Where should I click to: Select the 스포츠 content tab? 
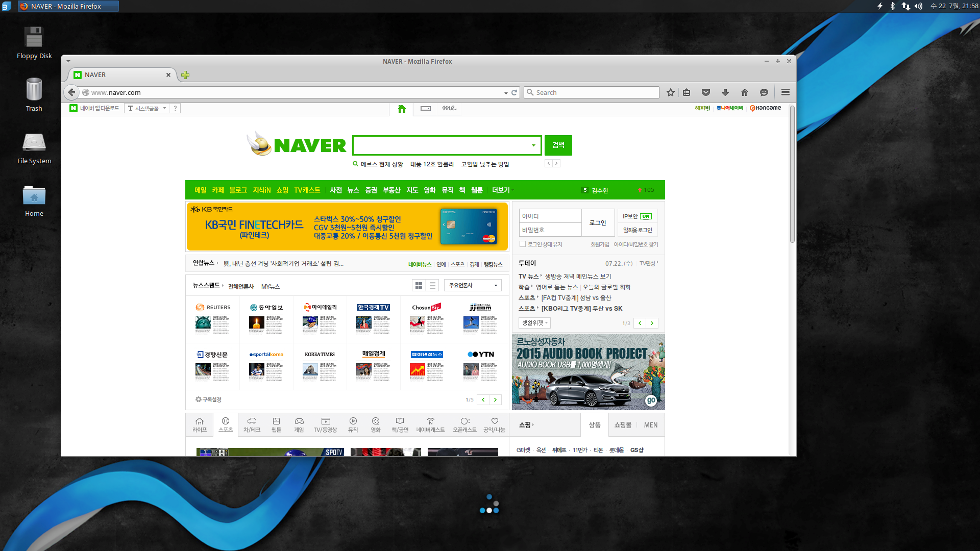click(226, 424)
